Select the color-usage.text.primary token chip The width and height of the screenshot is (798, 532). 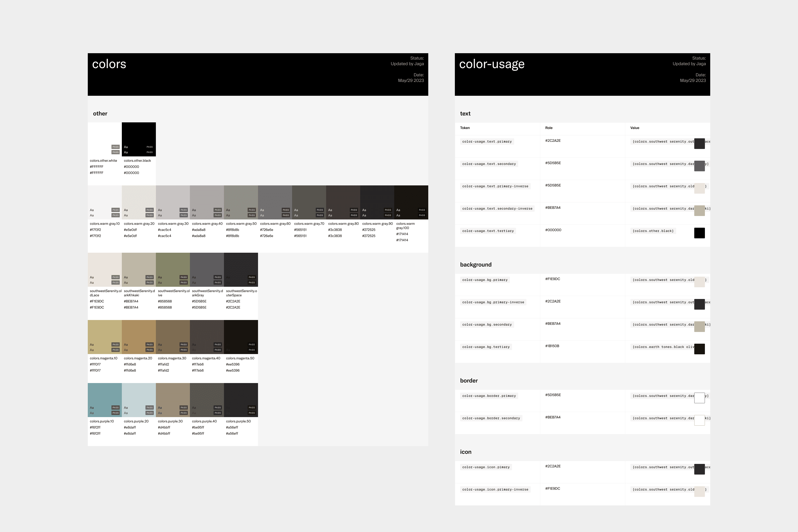(487, 142)
